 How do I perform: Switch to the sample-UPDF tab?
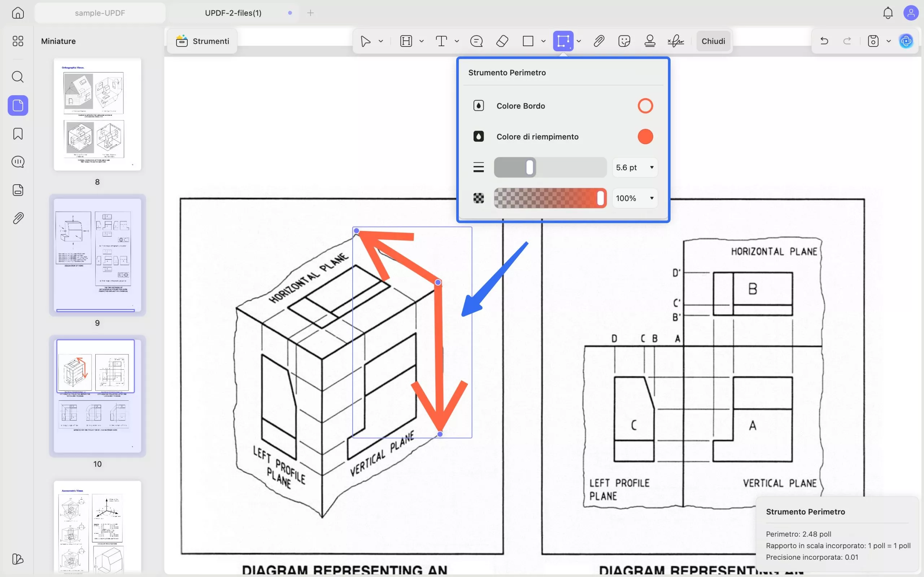coord(100,13)
